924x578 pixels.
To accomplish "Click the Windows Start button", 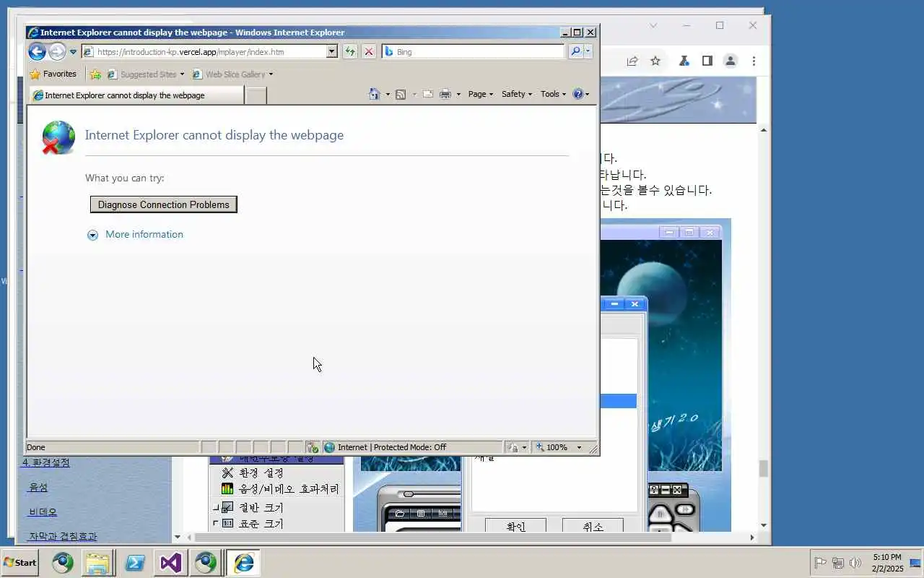I will [x=19, y=562].
